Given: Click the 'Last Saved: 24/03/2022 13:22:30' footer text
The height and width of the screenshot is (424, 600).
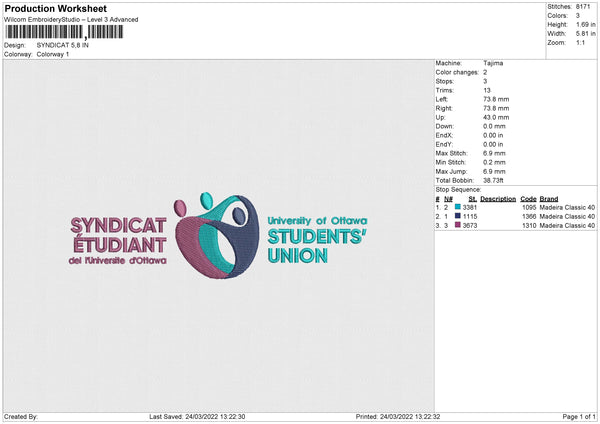Looking at the screenshot, I should (197, 417).
